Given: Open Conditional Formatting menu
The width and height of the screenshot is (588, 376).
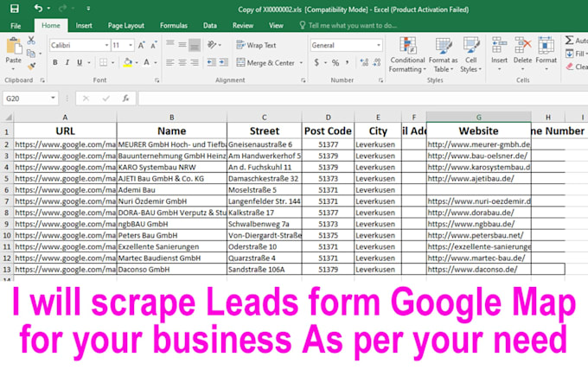Looking at the screenshot, I should 407,54.
